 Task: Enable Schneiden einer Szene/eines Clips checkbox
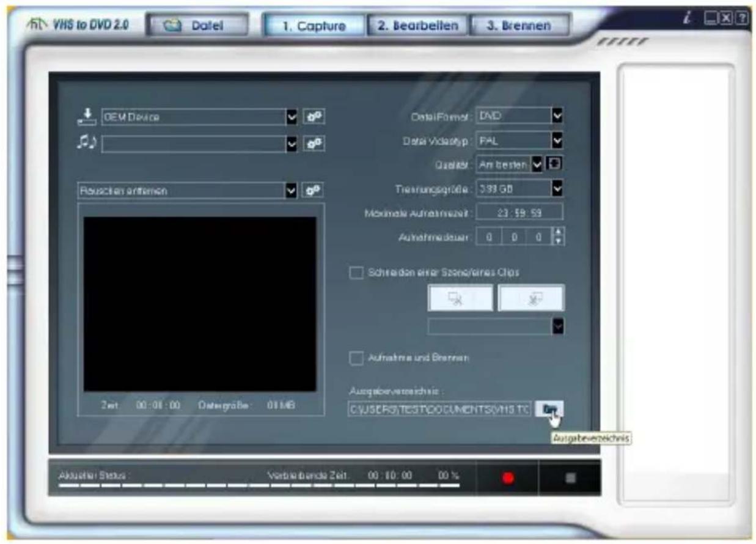356,273
